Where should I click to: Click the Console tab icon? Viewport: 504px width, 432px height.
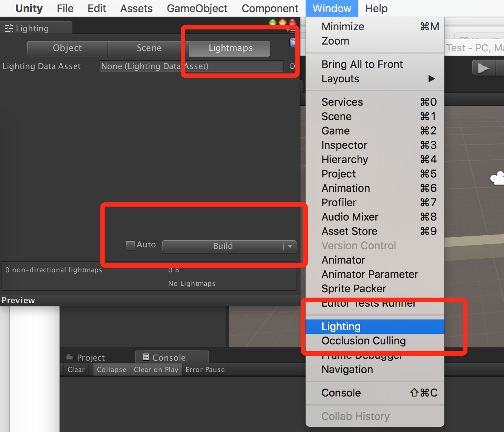click(146, 357)
